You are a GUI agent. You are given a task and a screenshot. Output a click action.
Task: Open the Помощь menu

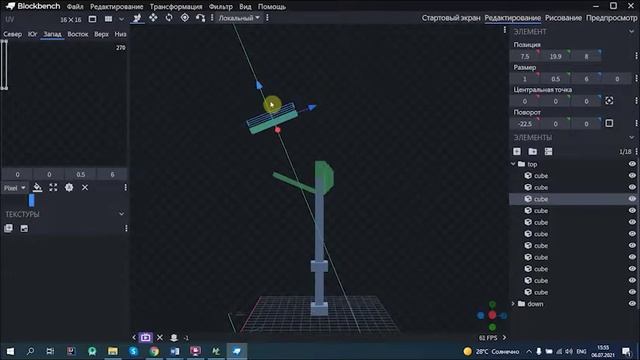pyautogui.click(x=272, y=7)
